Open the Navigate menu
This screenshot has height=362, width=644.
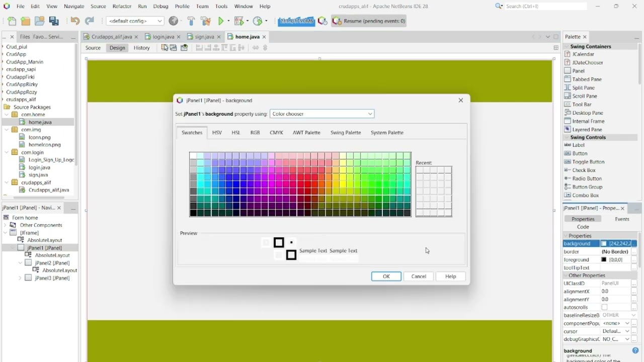[74, 6]
